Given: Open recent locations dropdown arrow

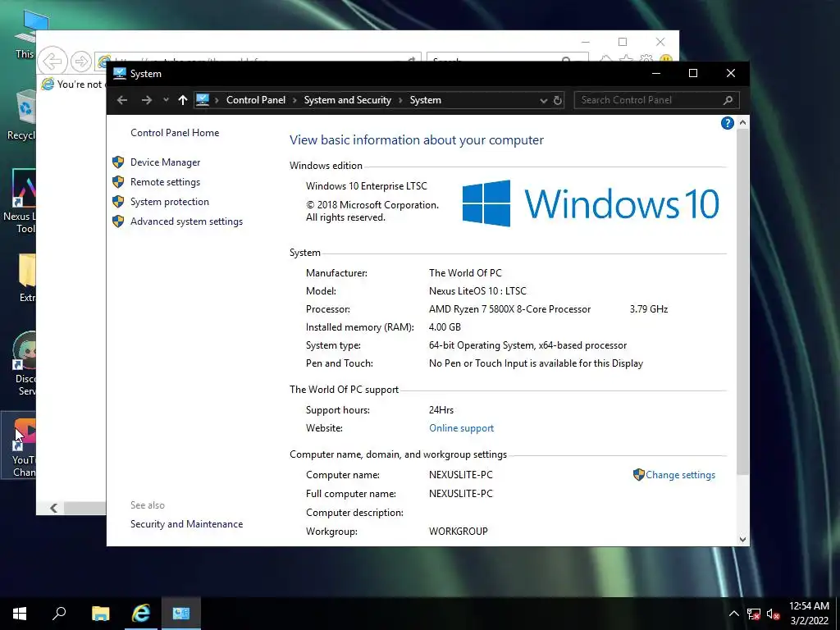Looking at the screenshot, I should [x=166, y=100].
